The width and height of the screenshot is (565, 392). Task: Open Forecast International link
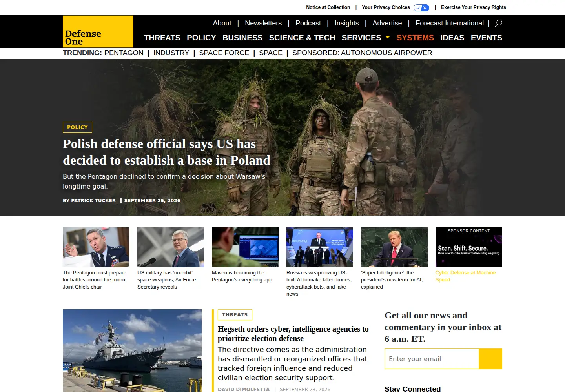tap(450, 23)
